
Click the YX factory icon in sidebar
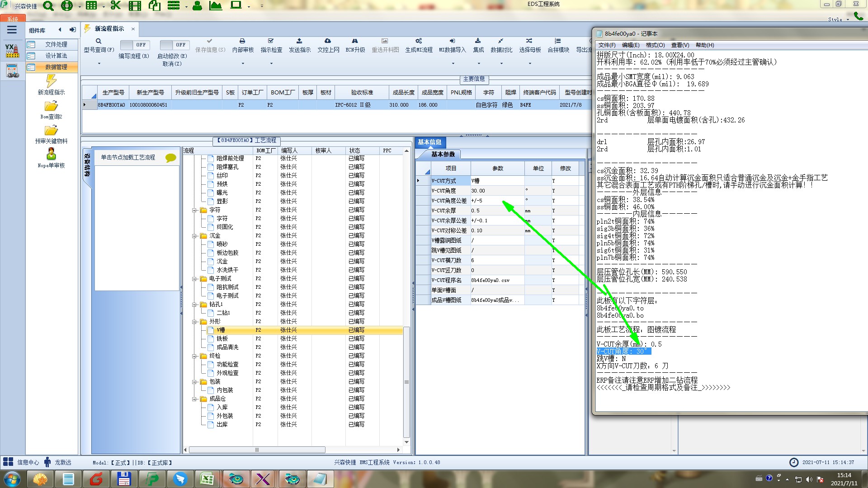click(12, 50)
